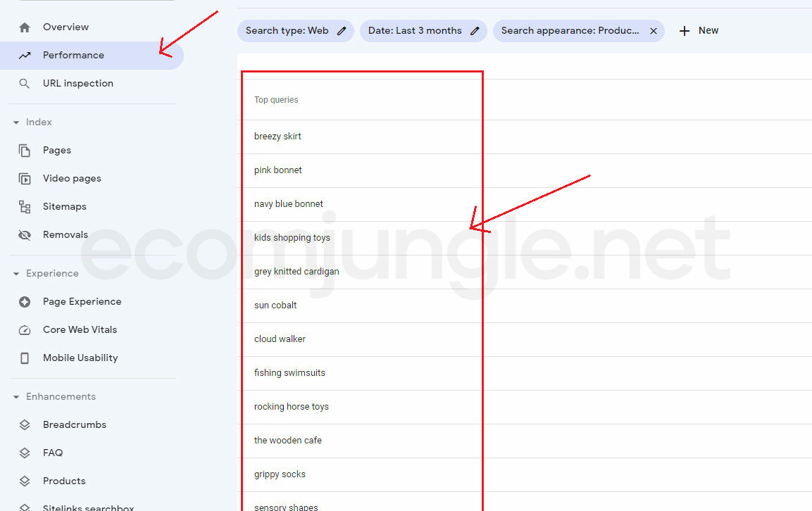Click the Removals crossed-eye icon
The image size is (812, 511).
(25, 235)
